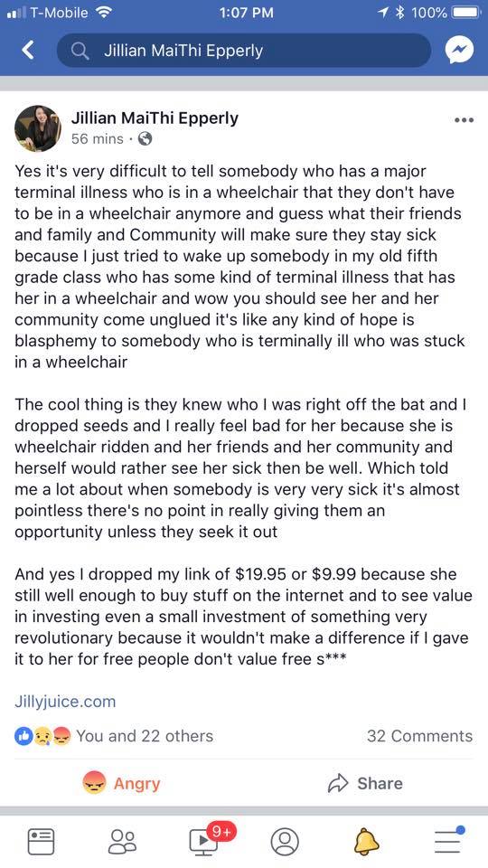Open the post's three-dot options menu
Viewport: 488px width, 868px height.
[x=463, y=119]
